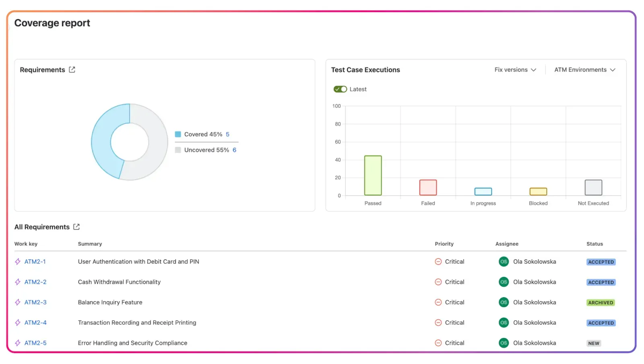This screenshot has width=644, height=364.
Task: Open work item ATM2-2 link
Action: (35, 282)
